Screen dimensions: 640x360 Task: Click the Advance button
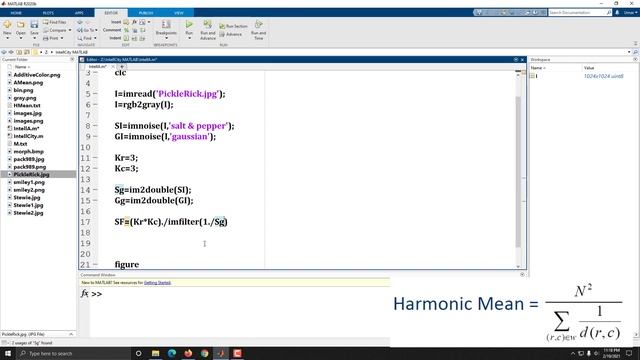(x=231, y=34)
